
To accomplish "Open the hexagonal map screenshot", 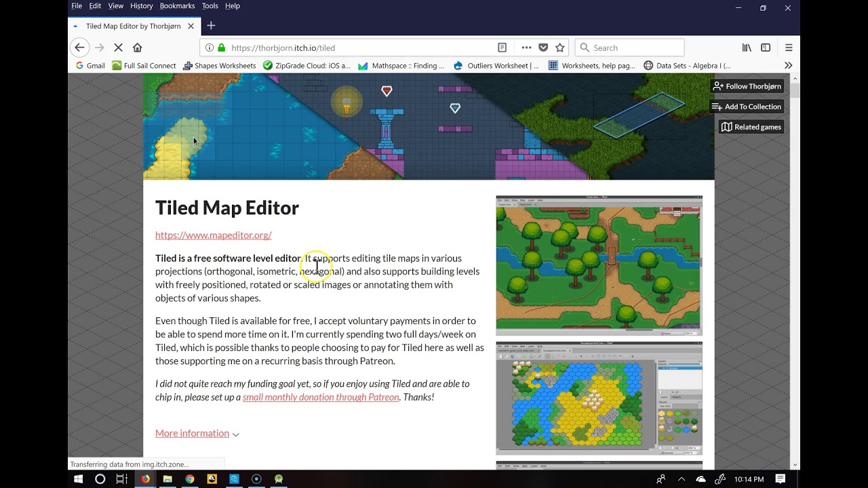I will pyautogui.click(x=599, y=398).
